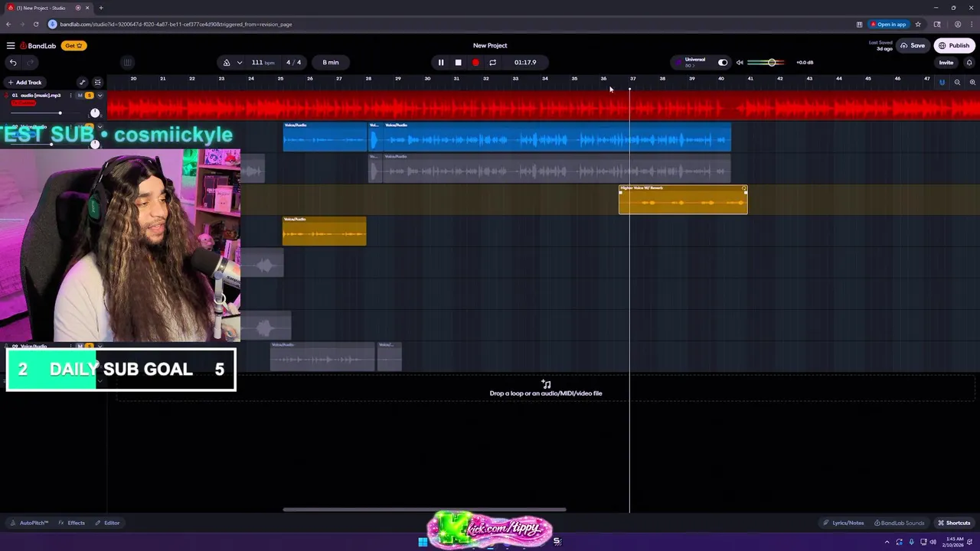Start recording with the red record button
The width and height of the screenshot is (980, 551).
click(475, 63)
